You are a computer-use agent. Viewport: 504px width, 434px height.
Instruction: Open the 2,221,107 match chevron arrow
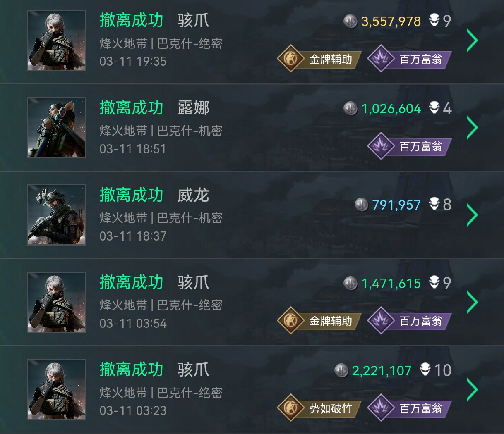click(472, 389)
